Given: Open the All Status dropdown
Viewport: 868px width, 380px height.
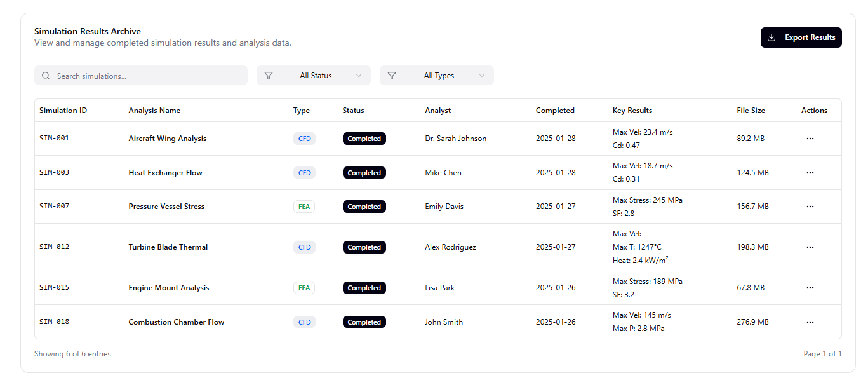Looking at the screenshot, I should coord(313,75).
